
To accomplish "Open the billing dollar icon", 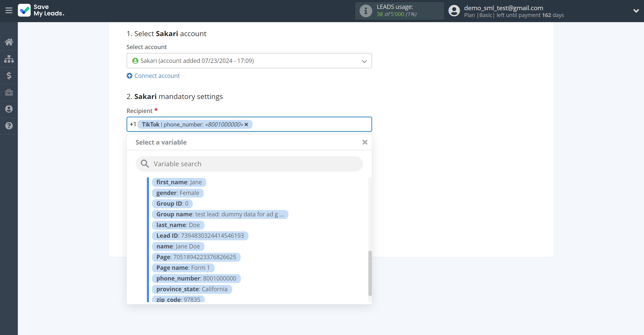I will click(x=9, y=76).
